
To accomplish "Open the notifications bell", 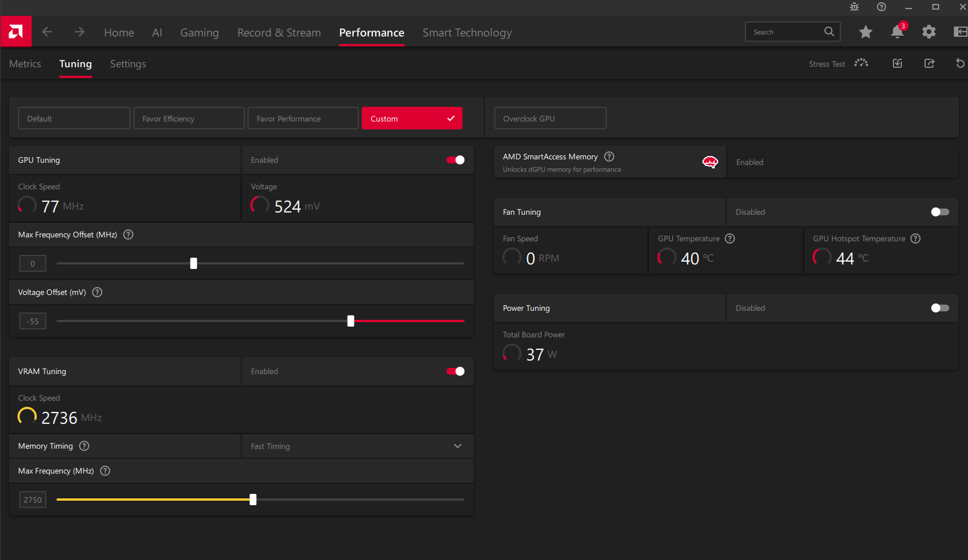I will point(897,32).
